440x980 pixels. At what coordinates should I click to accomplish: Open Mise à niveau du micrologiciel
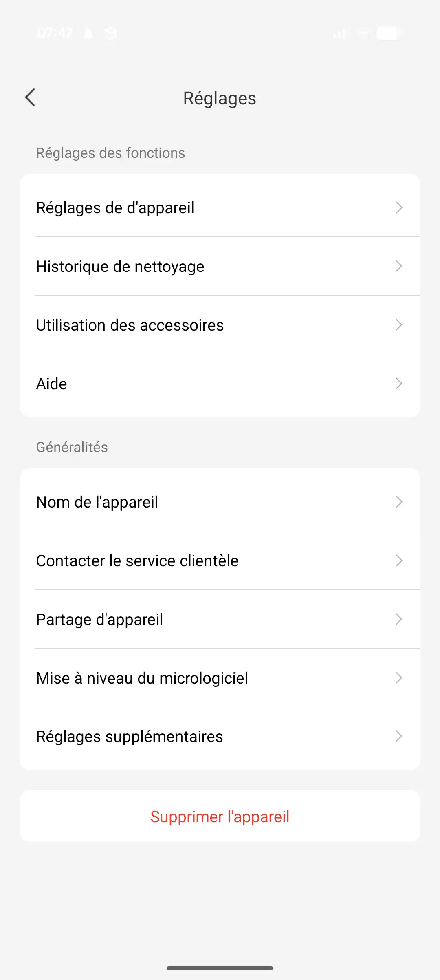click(x=142, y=678)
